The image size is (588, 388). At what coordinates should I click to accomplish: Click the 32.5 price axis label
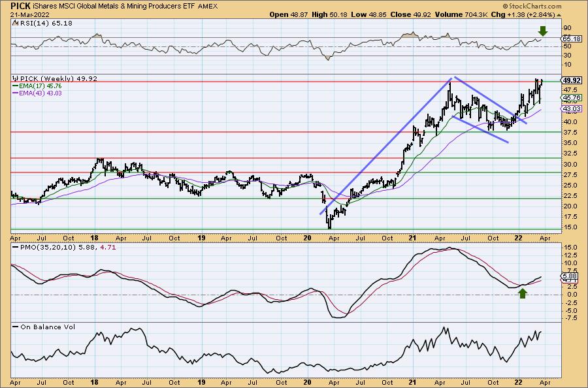pyautogui.click(x=570, y=154)
